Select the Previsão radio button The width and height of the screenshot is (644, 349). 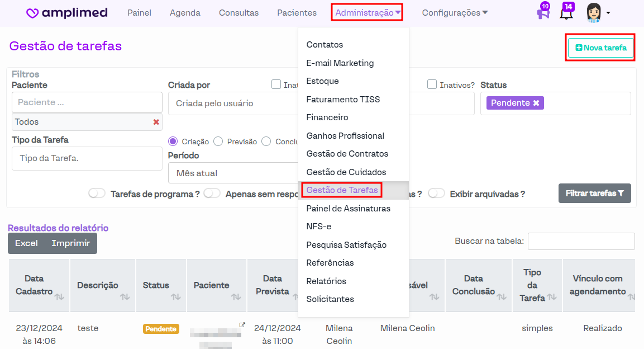[218, 142]
